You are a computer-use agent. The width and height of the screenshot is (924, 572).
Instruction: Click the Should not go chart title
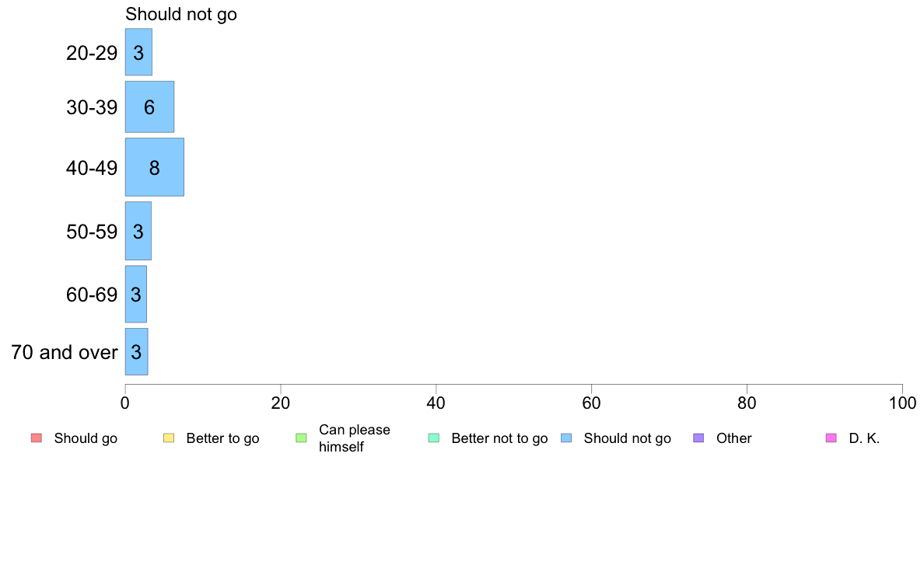181,14
